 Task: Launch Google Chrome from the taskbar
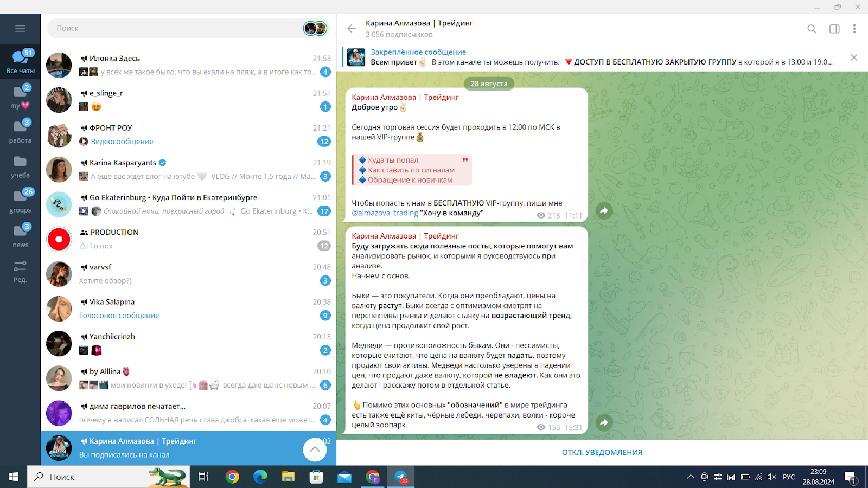point(232,477)
